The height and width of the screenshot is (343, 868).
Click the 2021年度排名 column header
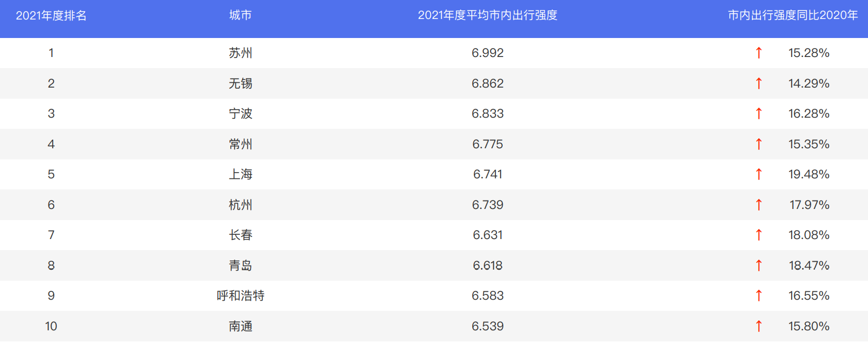point(51,15)
